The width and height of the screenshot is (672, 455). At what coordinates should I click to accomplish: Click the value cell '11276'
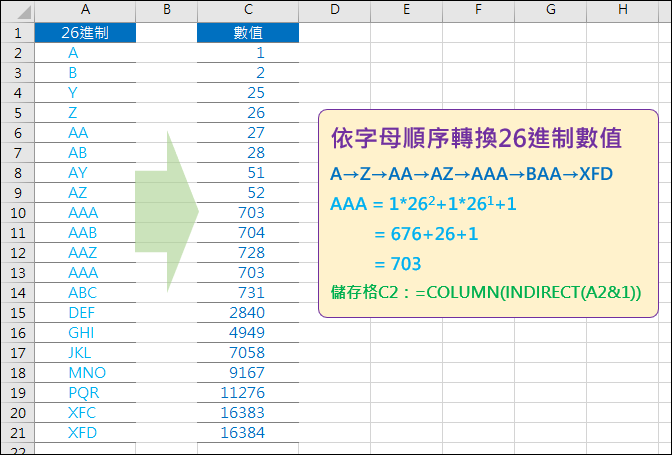[248, 392]
